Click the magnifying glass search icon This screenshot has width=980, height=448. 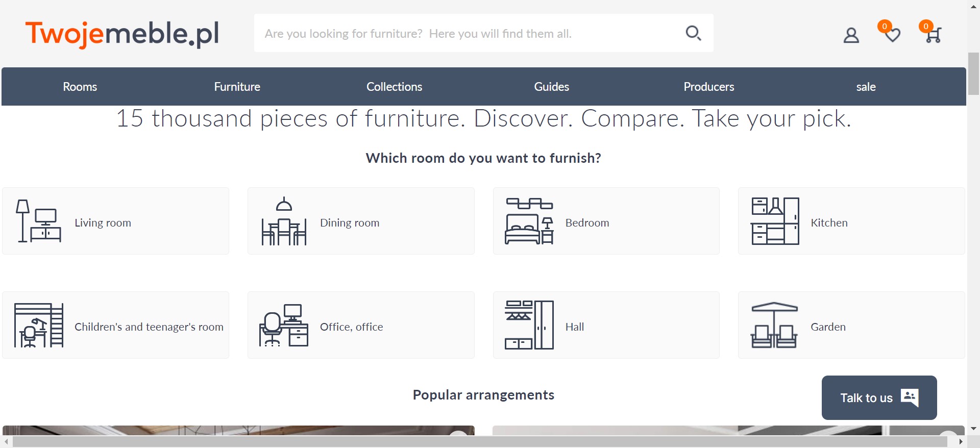pyautogui.click(x=693, y=33)
